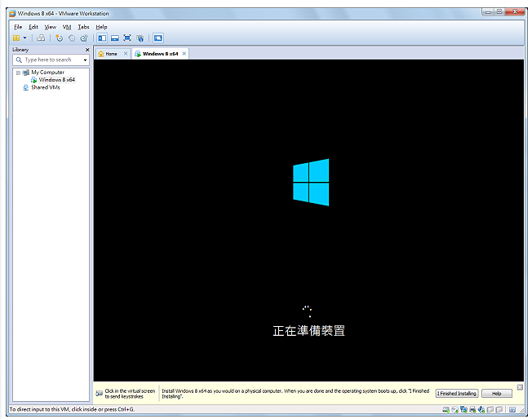Toggle Show Library panel toolbar icon
The height and width of the screenshot is (419, 532).
[102, 38]
